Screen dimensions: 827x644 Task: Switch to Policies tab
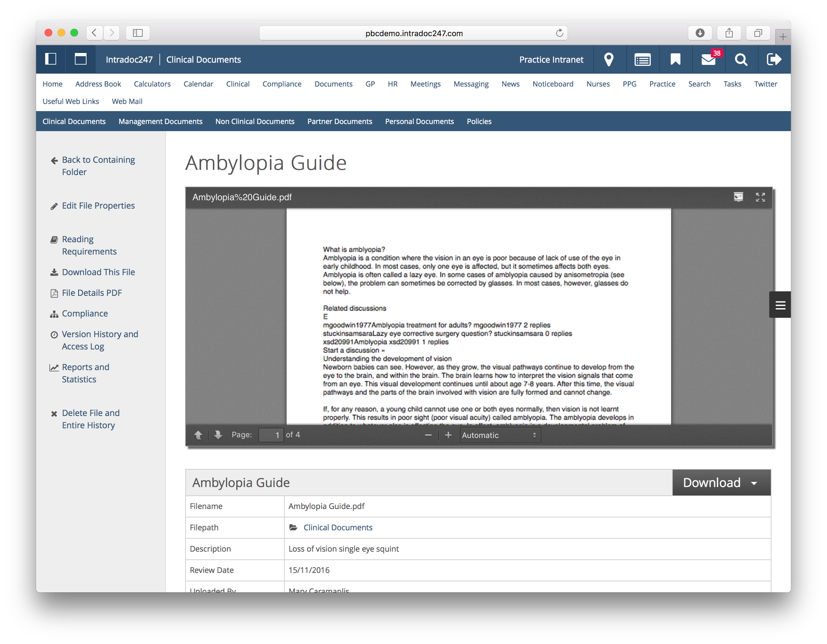click(479, 121)
